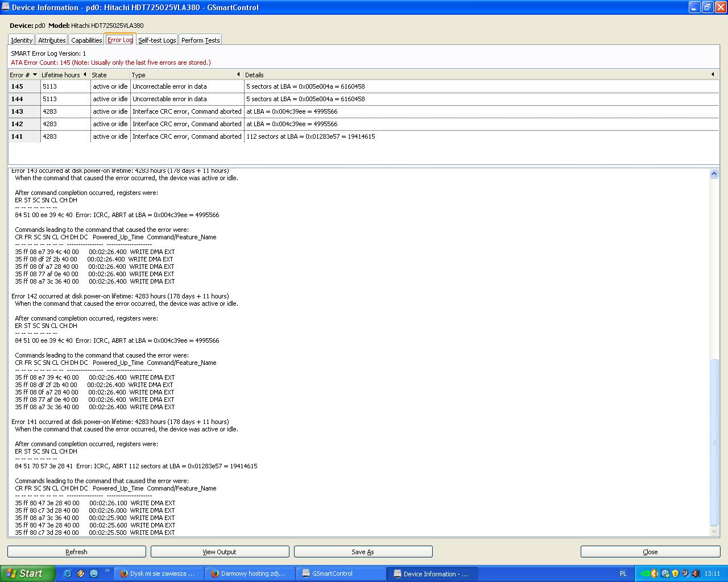
Task: Open the Capabilities tab
Action: pos(86,40)
